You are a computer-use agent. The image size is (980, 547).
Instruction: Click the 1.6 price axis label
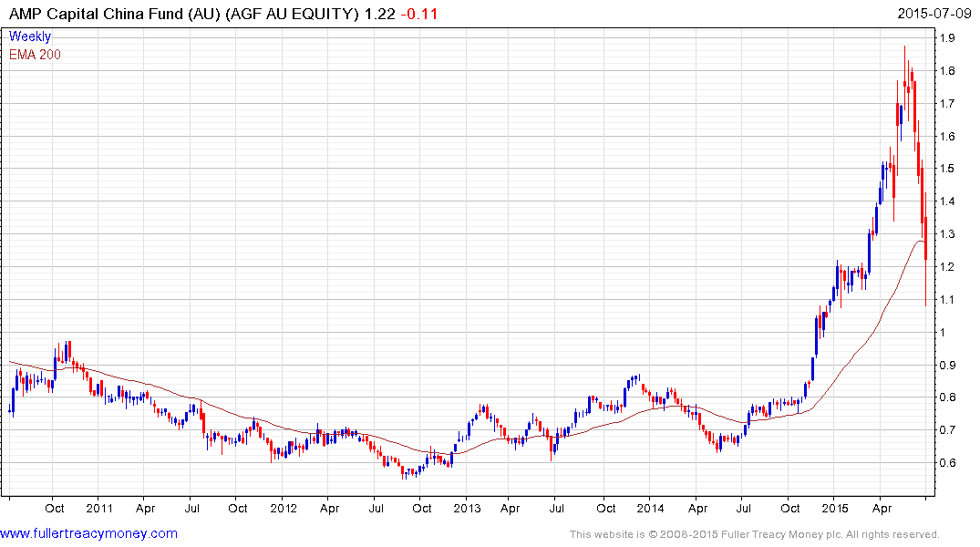point(947,136)
